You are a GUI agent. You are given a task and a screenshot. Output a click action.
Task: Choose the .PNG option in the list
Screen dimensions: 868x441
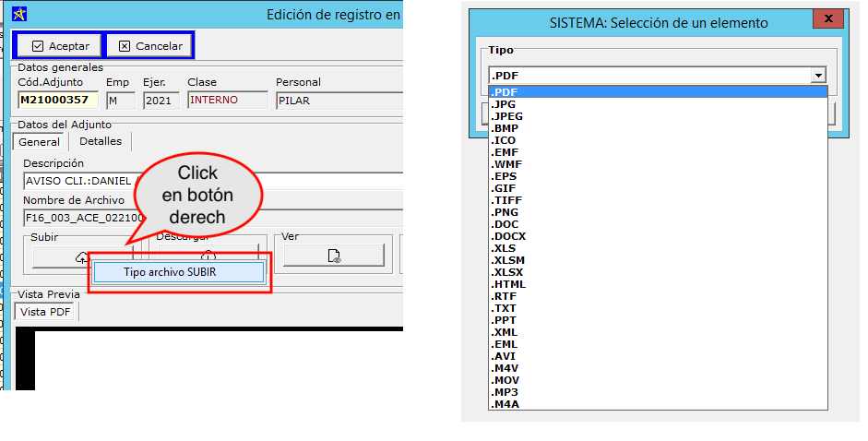coord(505,212)
